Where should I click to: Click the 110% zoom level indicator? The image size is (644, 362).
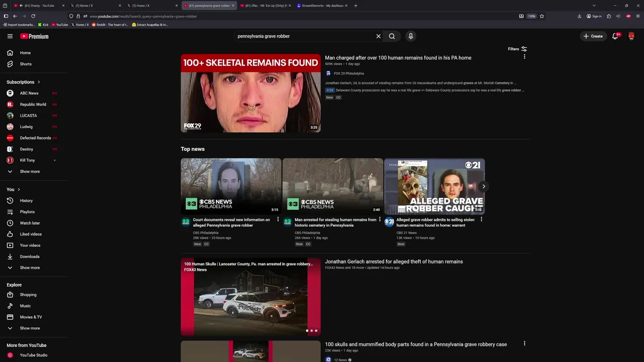(532, 16)
